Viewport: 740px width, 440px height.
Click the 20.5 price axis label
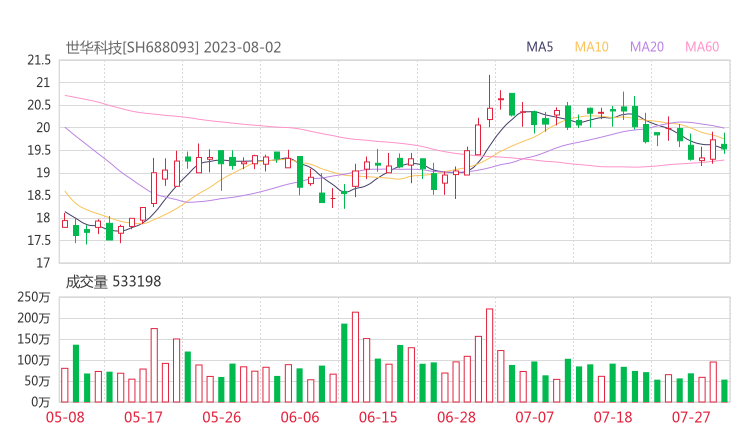pyautogui.click(x=39, y=105)
